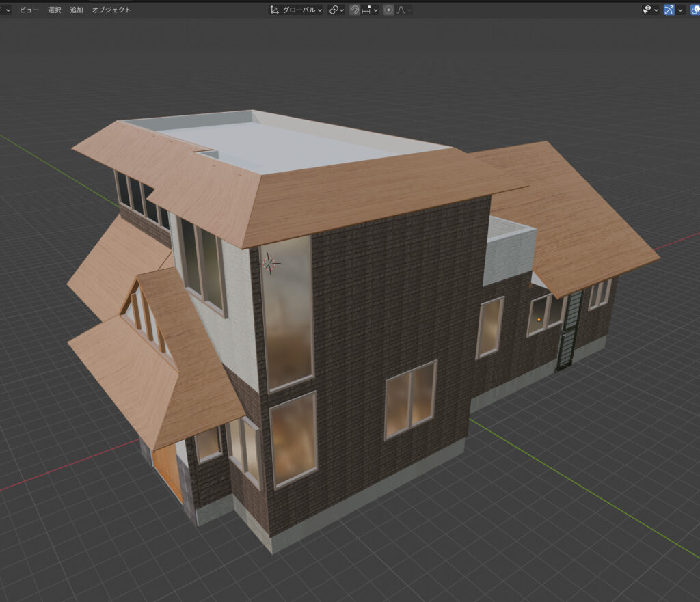Toggle the snap magnet icon
This screenshot has width=700, height=602.
tap(355, 10)
